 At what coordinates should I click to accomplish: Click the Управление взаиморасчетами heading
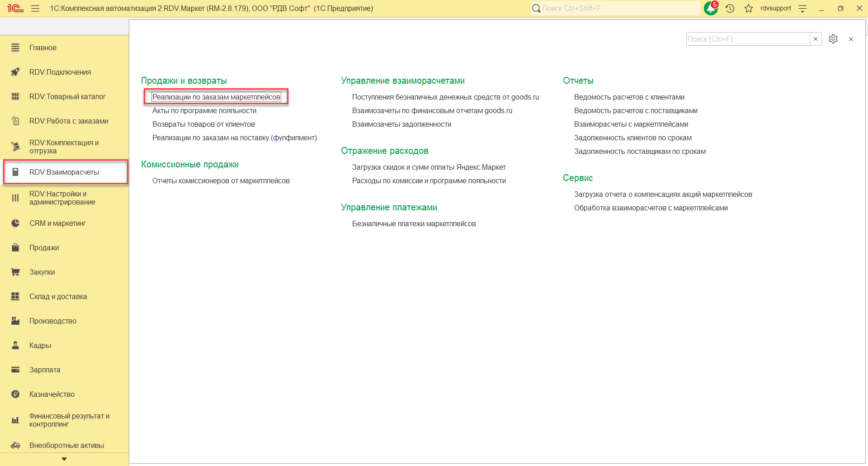point(403,81)
